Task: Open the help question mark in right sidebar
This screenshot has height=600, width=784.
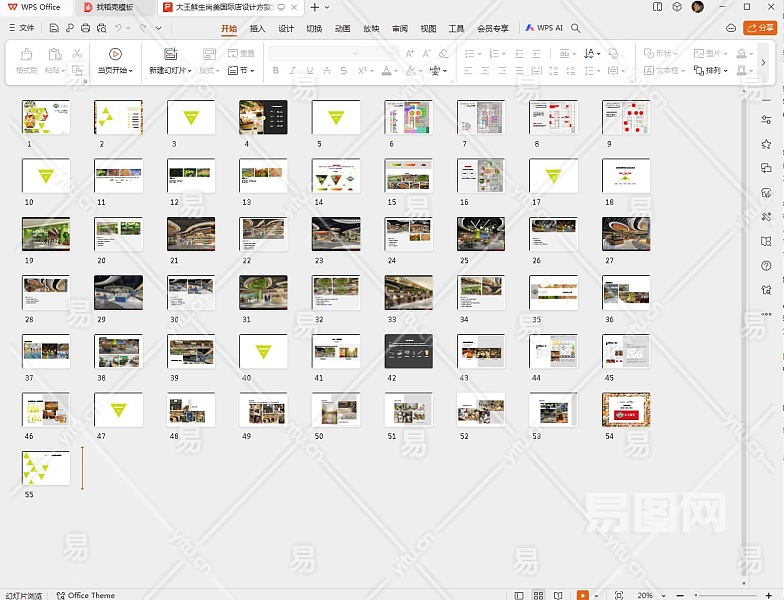Action: click(x=766, y=266)
